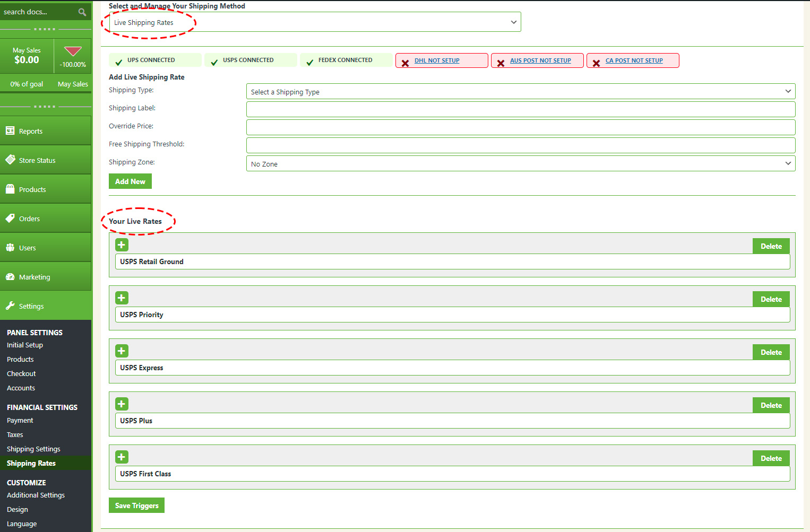Open the Live Shipping Rates method dropdown

315,22
